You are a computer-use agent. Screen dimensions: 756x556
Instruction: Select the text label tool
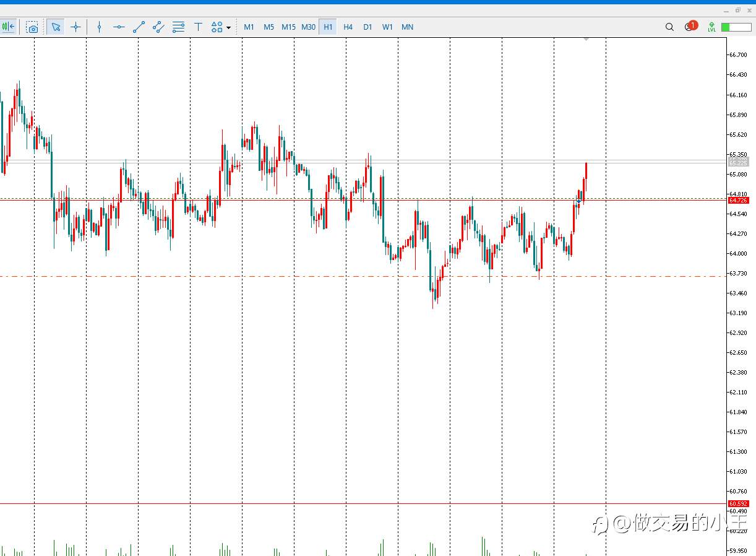coord(198,27)
